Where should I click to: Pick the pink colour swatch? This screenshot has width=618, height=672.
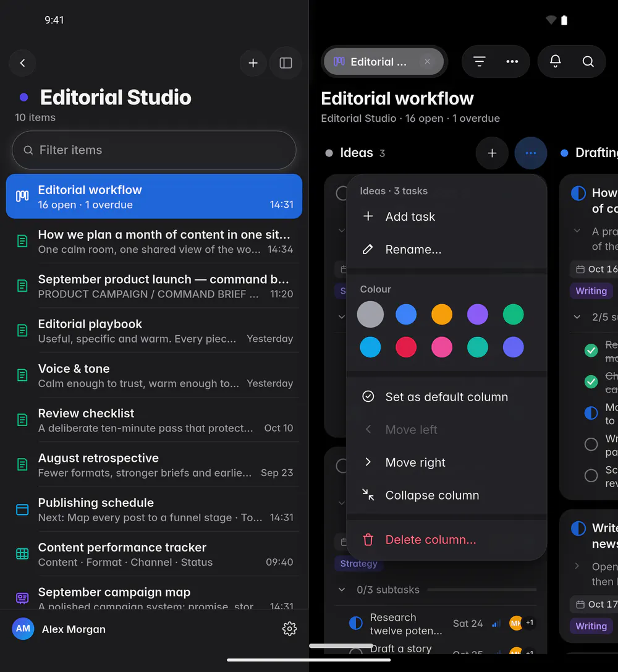(441, 347)
